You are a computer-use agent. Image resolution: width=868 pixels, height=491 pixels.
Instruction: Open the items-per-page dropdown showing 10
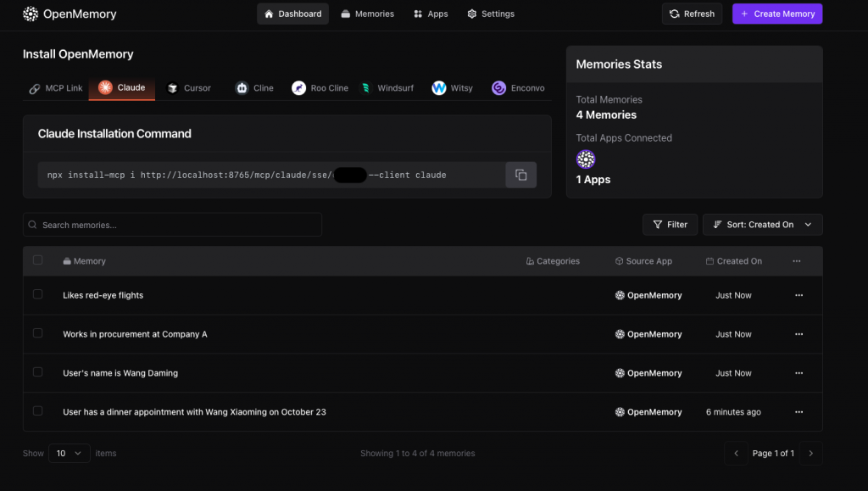click(x=70, y=454)
